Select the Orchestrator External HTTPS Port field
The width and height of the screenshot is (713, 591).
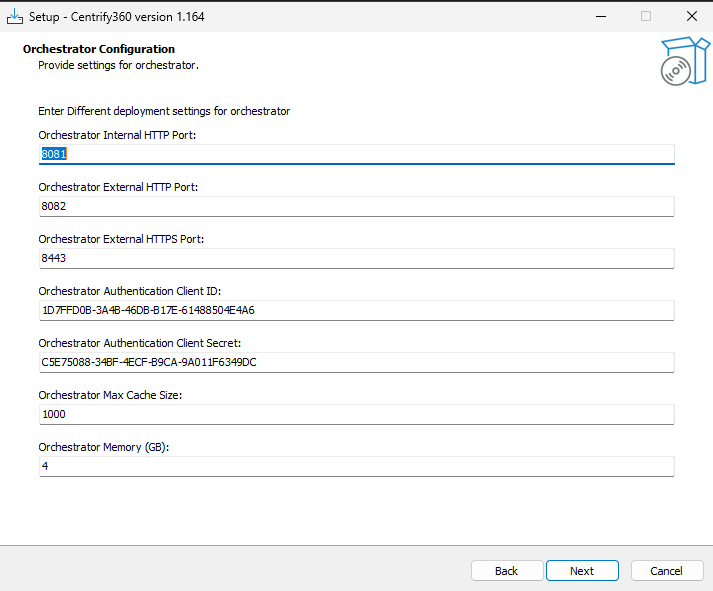(356, 258)
